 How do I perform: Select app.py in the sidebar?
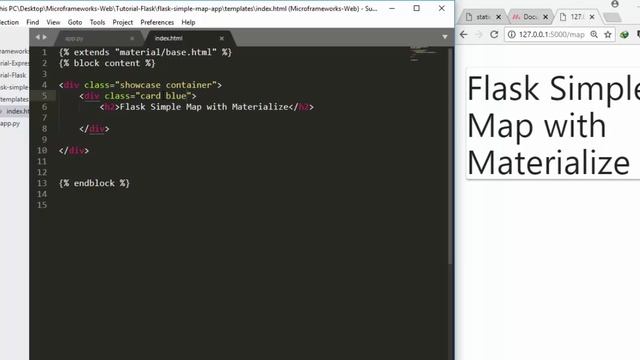(10, 123)
